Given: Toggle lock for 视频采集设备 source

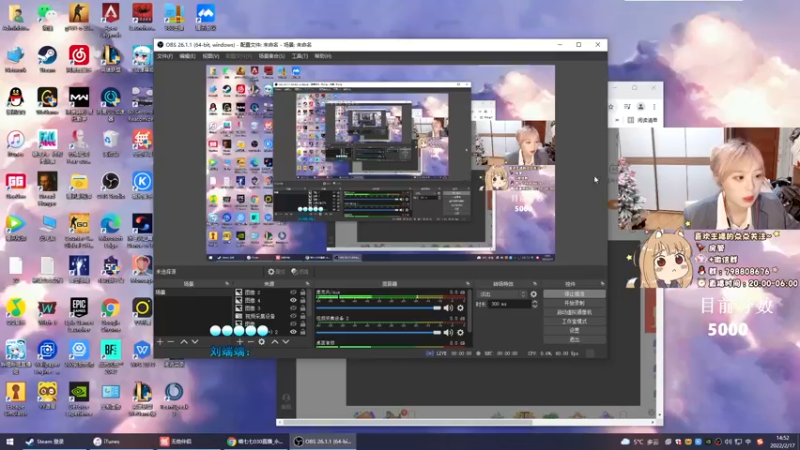Looking at the screenshot, I should [303, 316].
